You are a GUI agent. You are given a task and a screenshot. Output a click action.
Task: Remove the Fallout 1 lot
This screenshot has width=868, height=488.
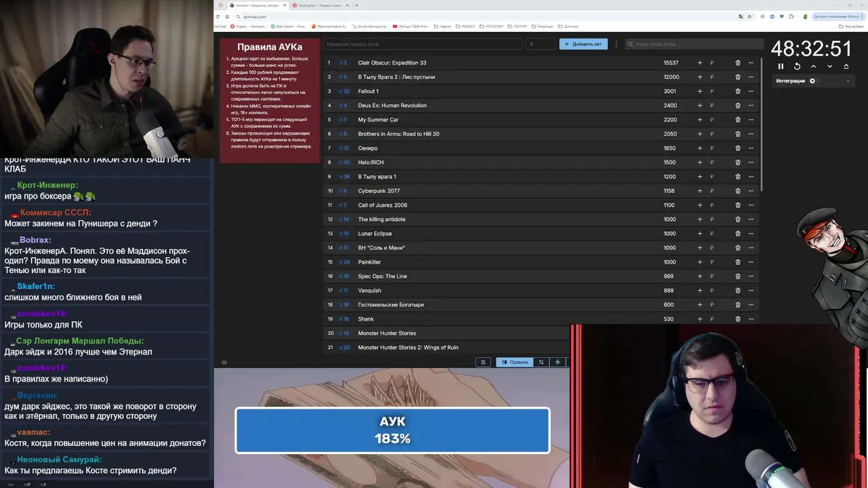tap(738, 91)
